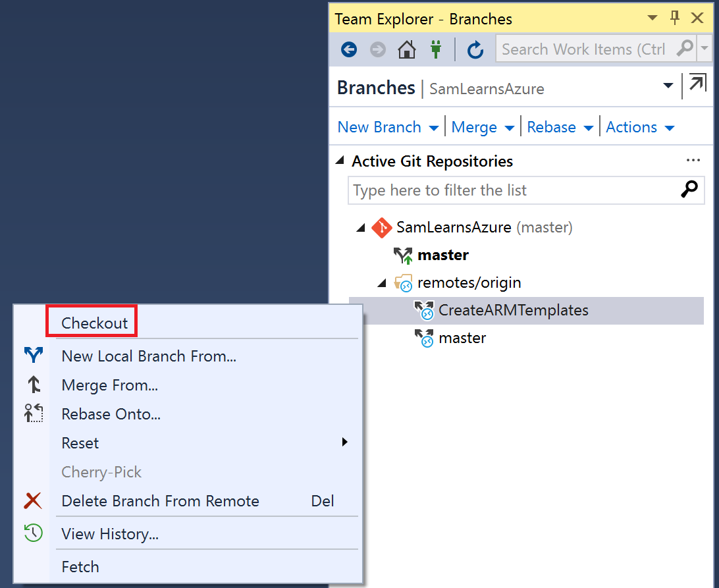Click the Refresh icon in toolbar

click(475, 49)
